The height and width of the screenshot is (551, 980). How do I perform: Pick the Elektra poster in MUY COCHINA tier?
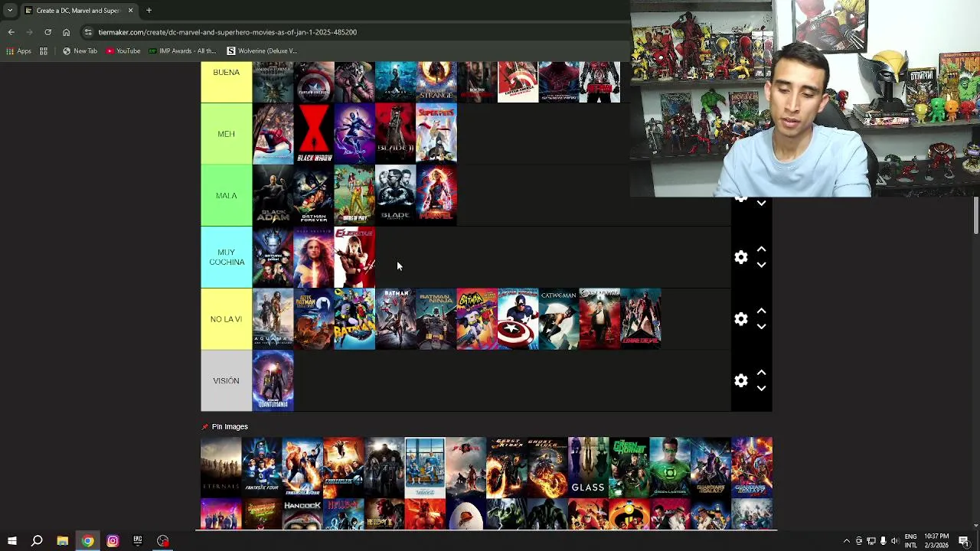[x=354, y=257]
